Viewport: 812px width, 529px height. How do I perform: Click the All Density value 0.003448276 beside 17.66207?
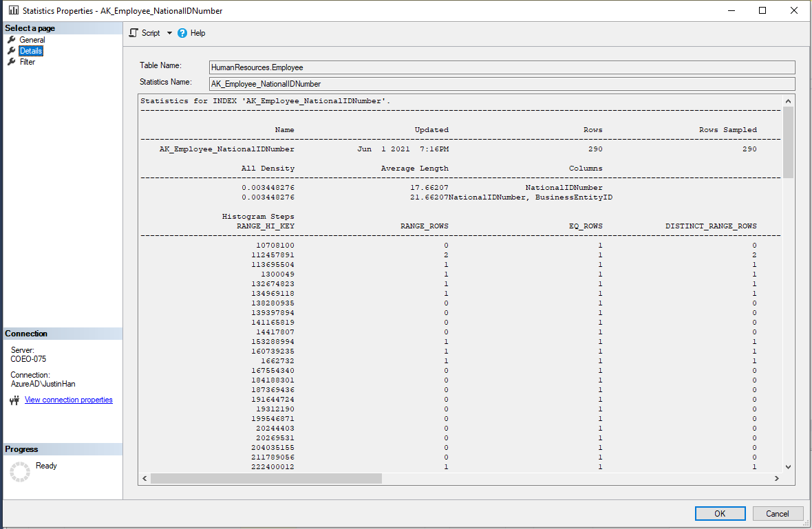[x=268, y=187]
